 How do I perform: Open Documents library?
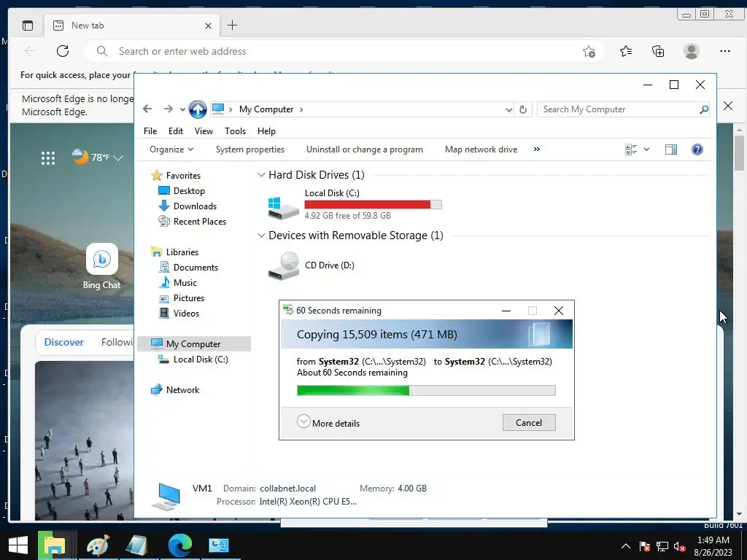coord(196,268)
